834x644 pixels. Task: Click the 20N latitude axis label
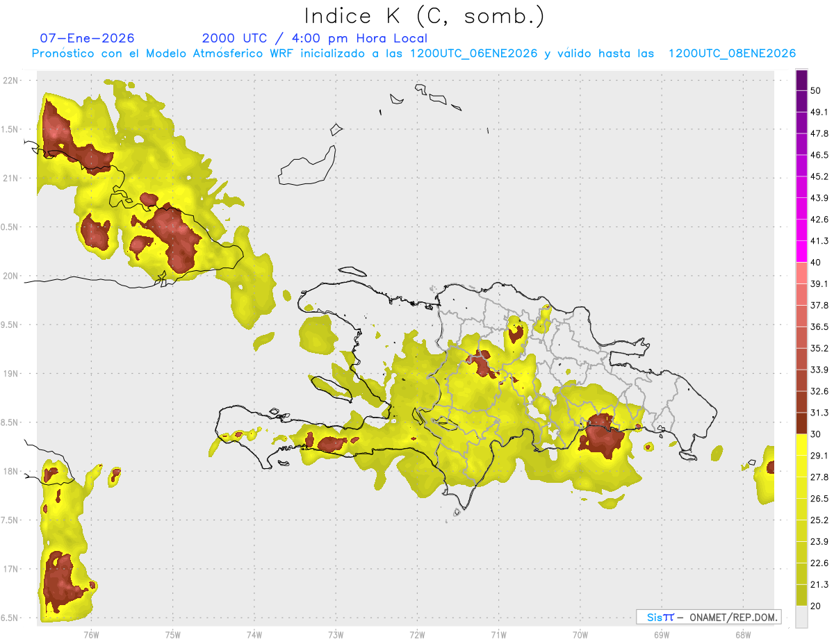10,276
